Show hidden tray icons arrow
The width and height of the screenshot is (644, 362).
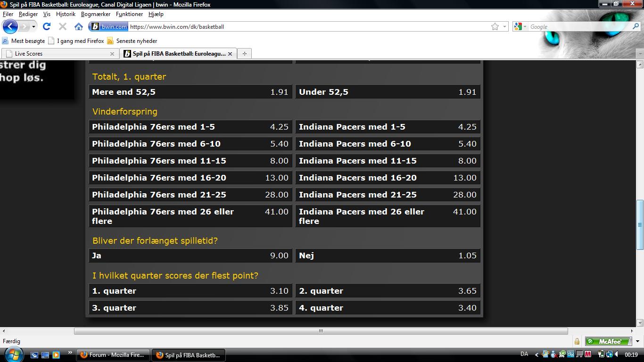[x=536, y=354]
